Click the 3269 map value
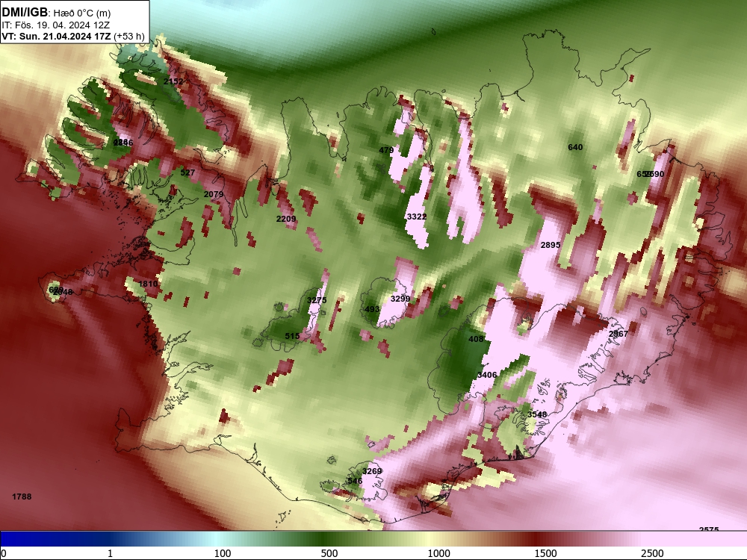 372,471
